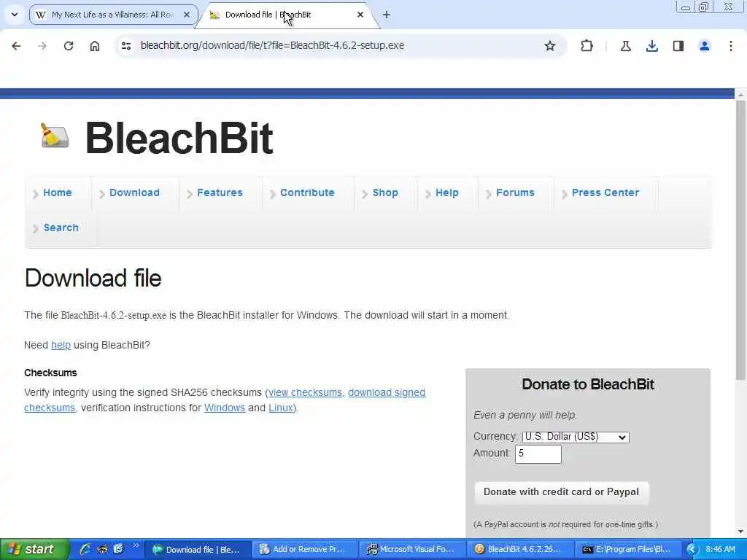Screen dimensions: 747x560
Task: Show browser Downloads icon
Action: tap(651, 46)
